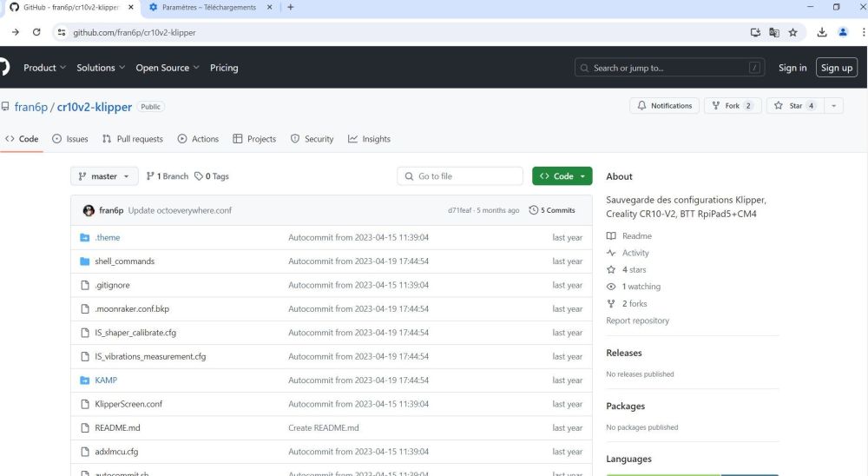Open the fran6p owner link
Viewport: 868px width, 476px height.
[x=31, y=107]
